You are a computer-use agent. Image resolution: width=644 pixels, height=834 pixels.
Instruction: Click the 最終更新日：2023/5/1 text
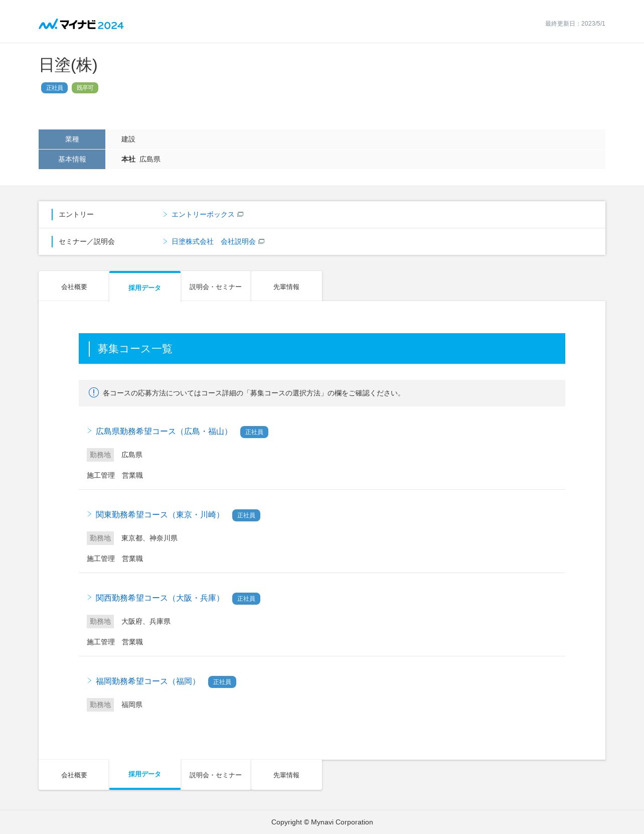tap(575, 24)
